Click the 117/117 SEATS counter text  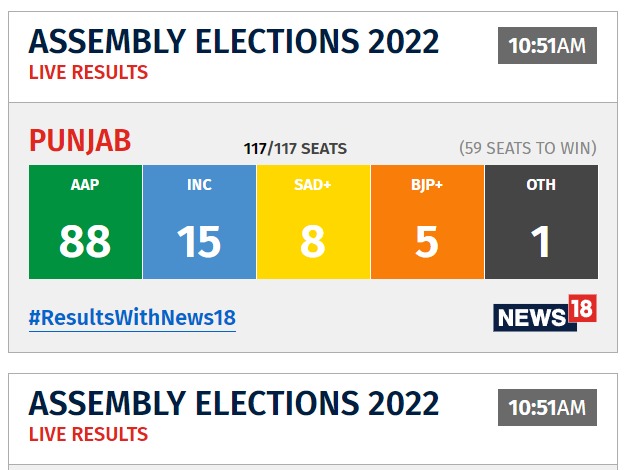tap(295, 149)
